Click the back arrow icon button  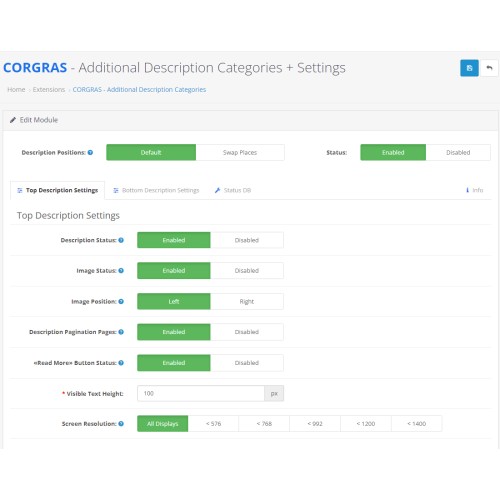489,68
